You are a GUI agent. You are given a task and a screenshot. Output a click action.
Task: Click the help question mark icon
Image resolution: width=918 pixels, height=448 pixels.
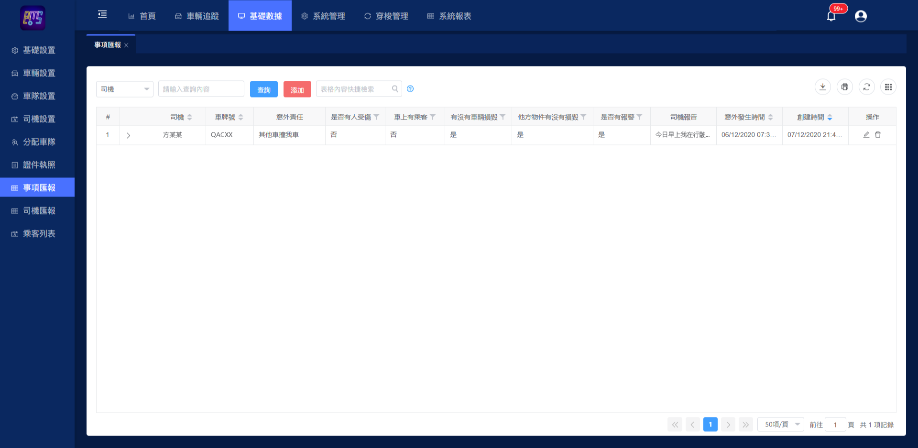click(410, 89)
